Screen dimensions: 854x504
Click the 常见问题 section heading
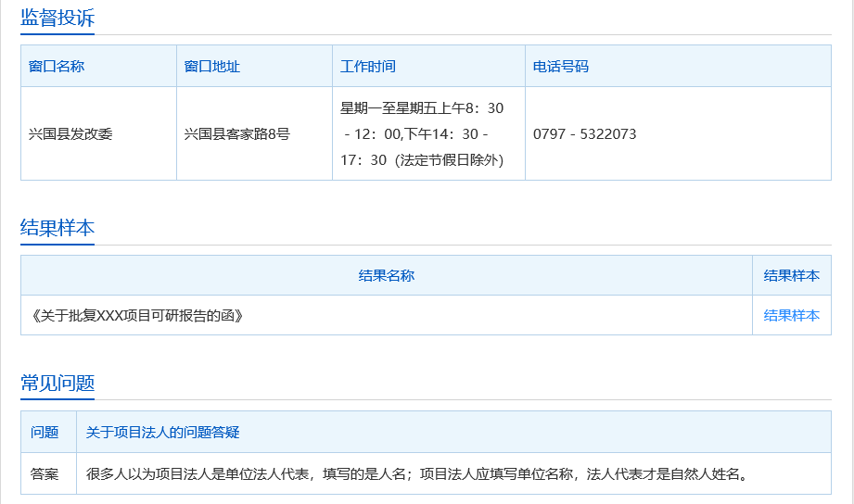pos(57,383)
